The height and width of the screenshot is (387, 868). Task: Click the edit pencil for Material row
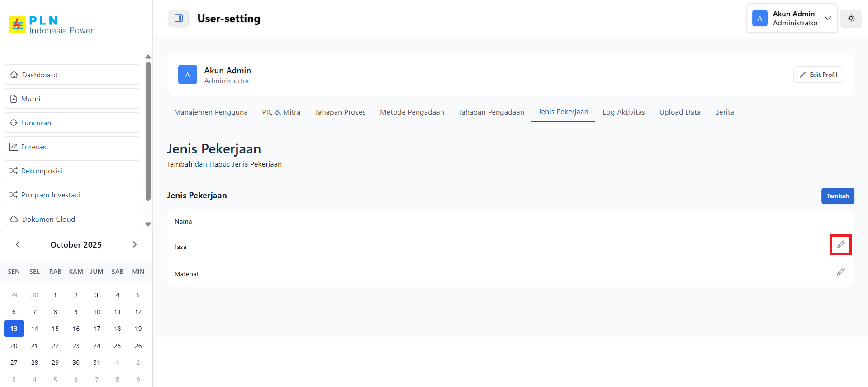840,272
